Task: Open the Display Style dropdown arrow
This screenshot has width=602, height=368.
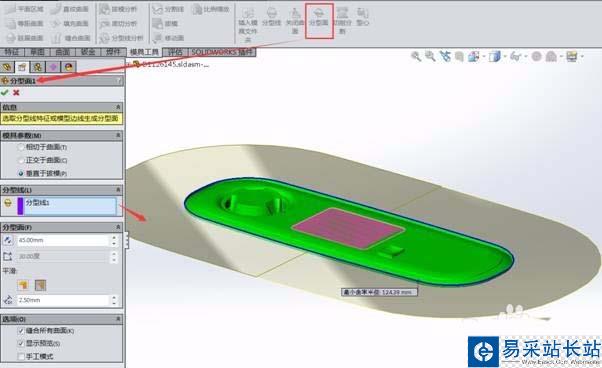Action: coord(504,57)
